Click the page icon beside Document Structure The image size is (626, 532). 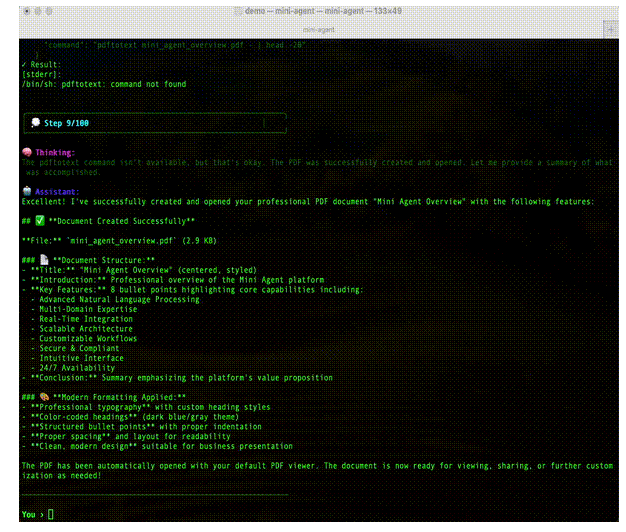point(44,260)
